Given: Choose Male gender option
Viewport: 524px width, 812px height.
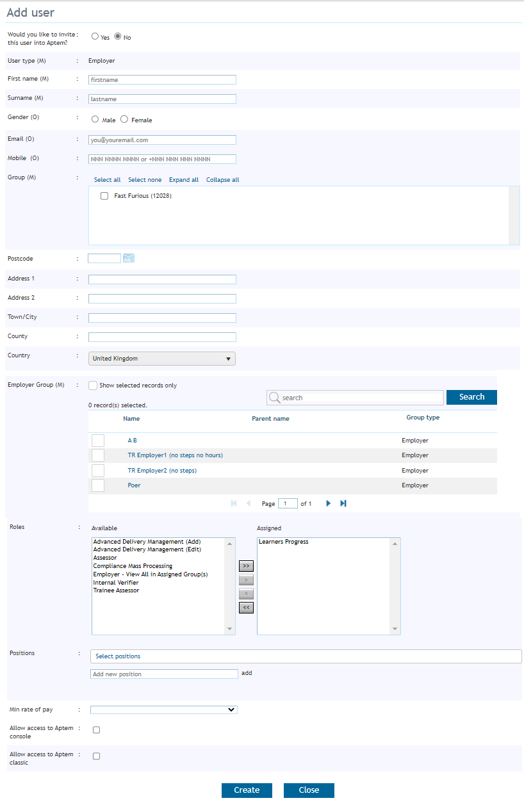Looking at the screenshot, I should pos(95,119).
